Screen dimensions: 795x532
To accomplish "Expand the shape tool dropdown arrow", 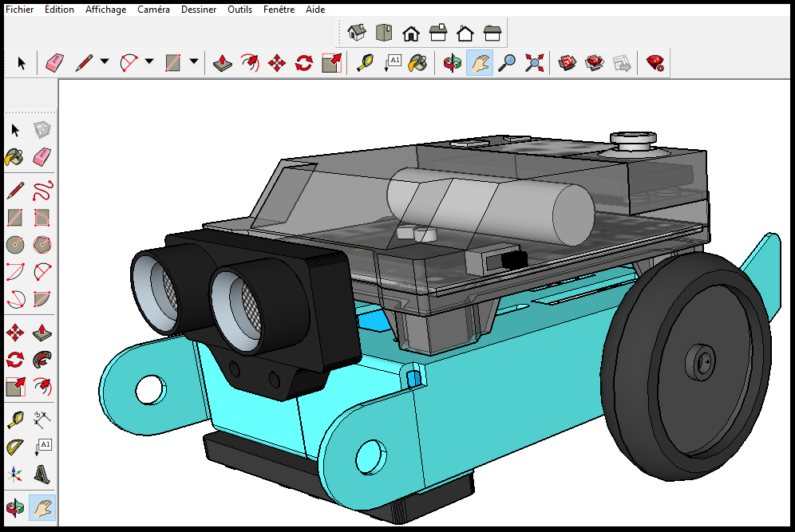I will click(x=194, y=62).
